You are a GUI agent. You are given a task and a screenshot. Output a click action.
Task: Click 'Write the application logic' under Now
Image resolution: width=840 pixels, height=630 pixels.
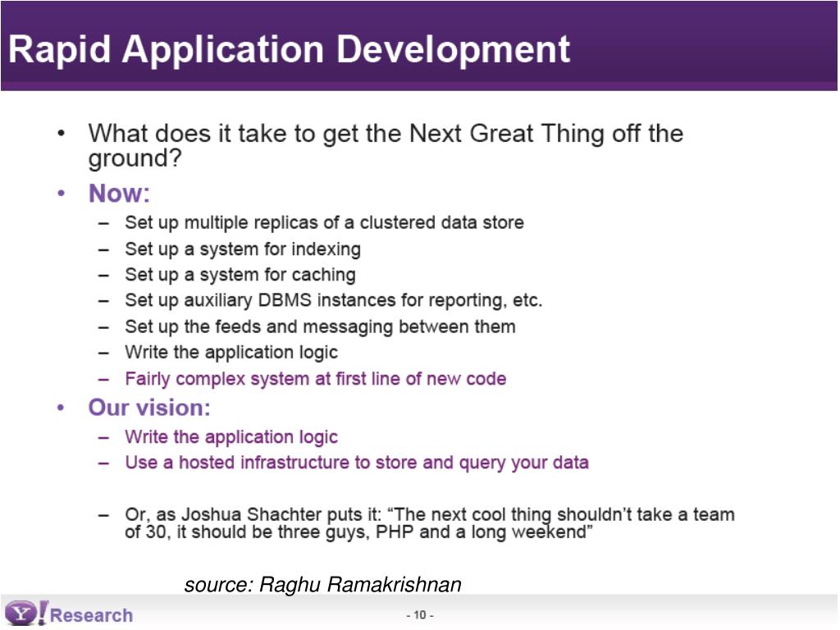[x=231, y=353]
